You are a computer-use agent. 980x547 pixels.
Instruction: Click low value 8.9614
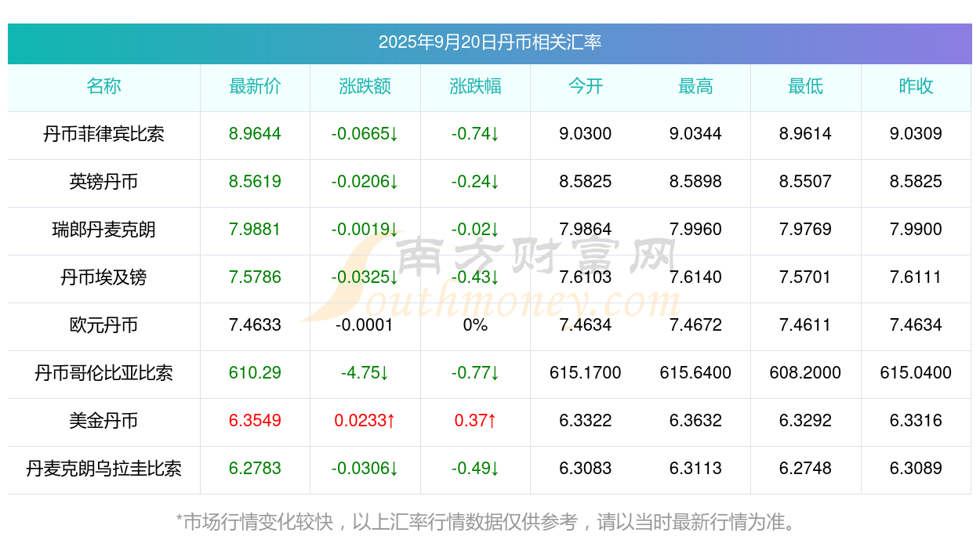(x=806, y=134)
